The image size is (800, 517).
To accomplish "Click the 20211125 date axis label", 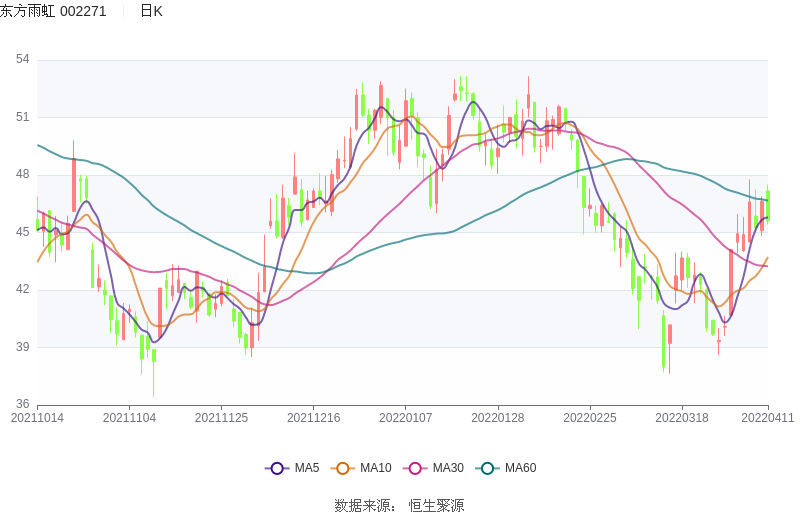I will pyautogui.click(x=221, y=418).
